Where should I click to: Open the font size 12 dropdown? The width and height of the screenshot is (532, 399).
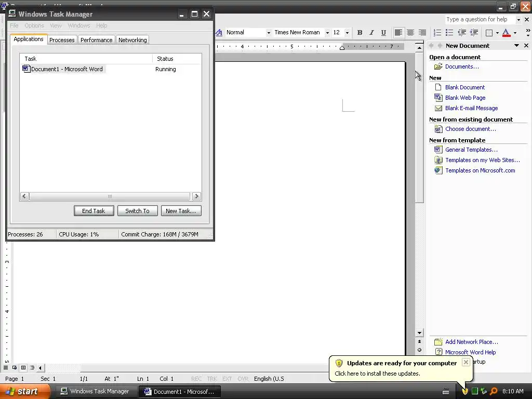point(347,33)
